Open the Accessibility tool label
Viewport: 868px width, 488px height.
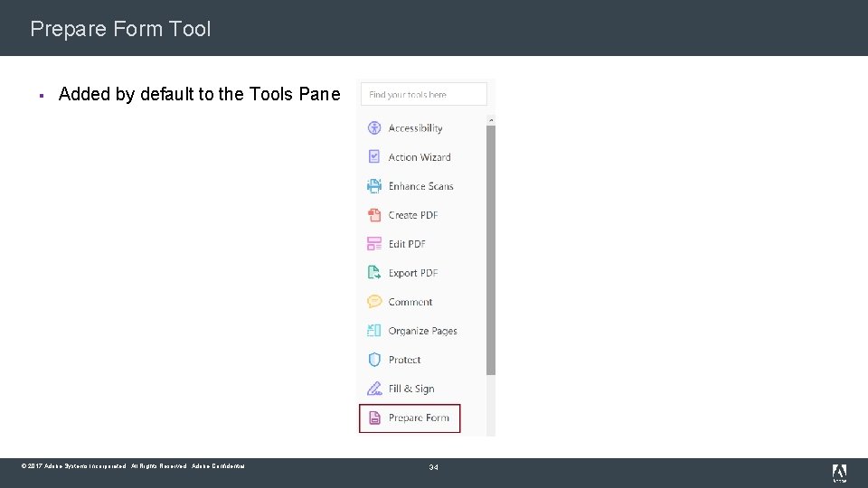415,128
